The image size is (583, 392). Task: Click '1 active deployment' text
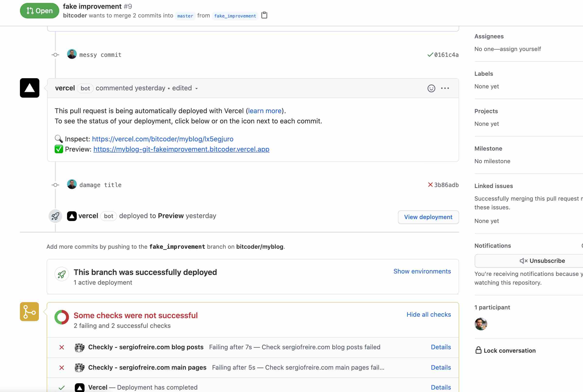point(103,282)
